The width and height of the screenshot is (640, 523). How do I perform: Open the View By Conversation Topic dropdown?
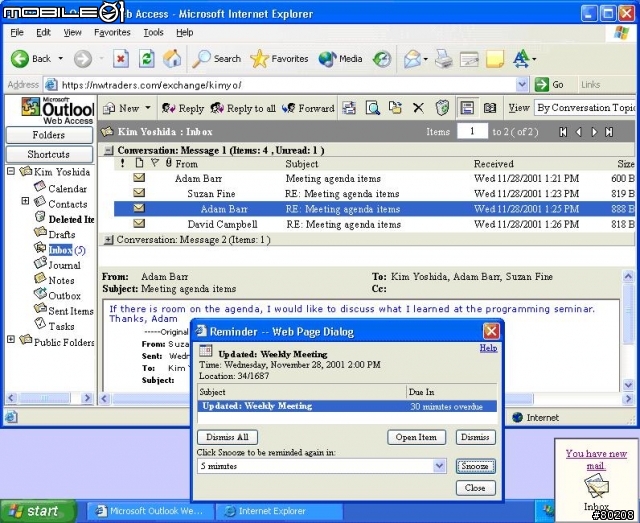pyautogui.click(x=587, y=108)
